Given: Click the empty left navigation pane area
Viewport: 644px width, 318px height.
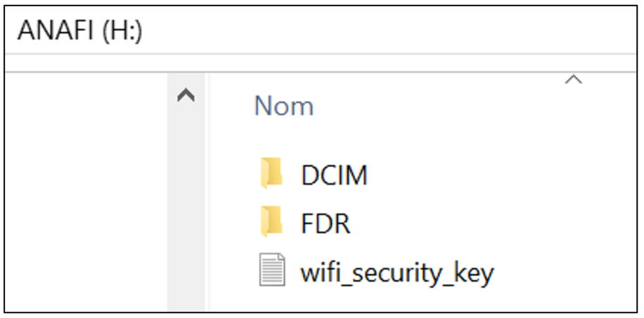Looking at the screenshot, I should coord(86,192).
